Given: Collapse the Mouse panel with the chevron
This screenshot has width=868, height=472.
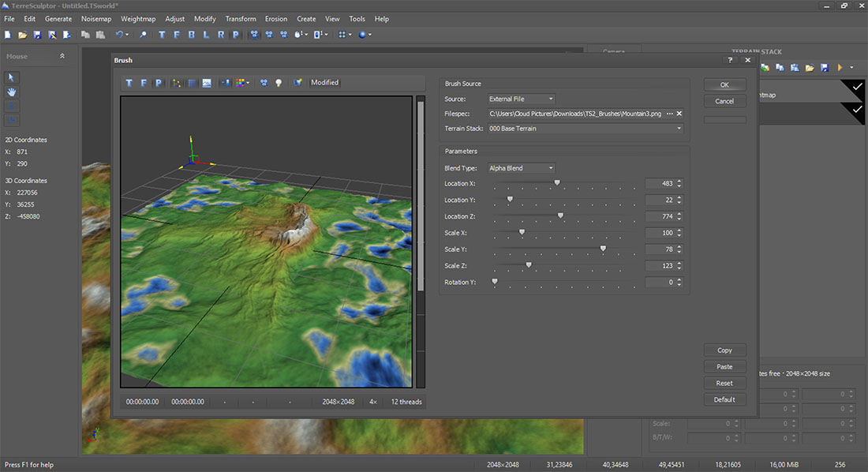Looking at the screenshot, I should point(62,56).
